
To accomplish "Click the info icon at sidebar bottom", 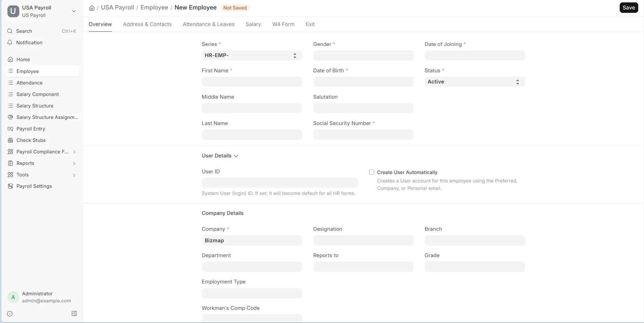I will (10, 314).
